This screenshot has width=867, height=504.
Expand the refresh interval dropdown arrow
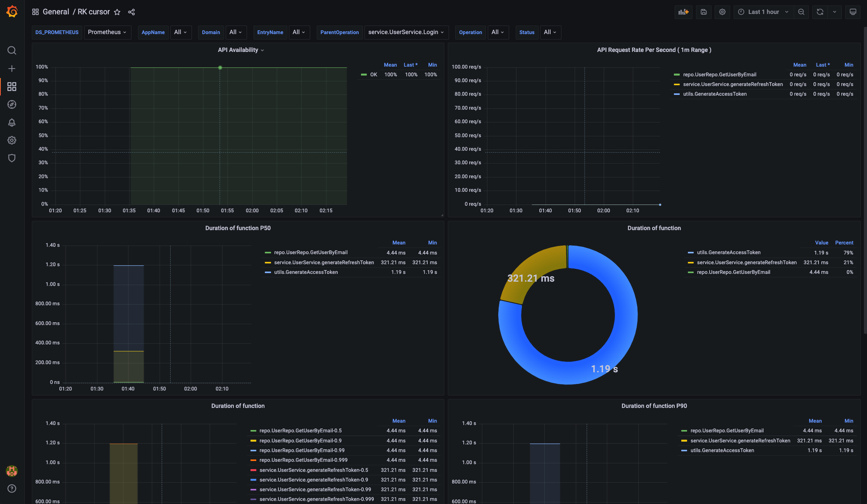(834, 12)
